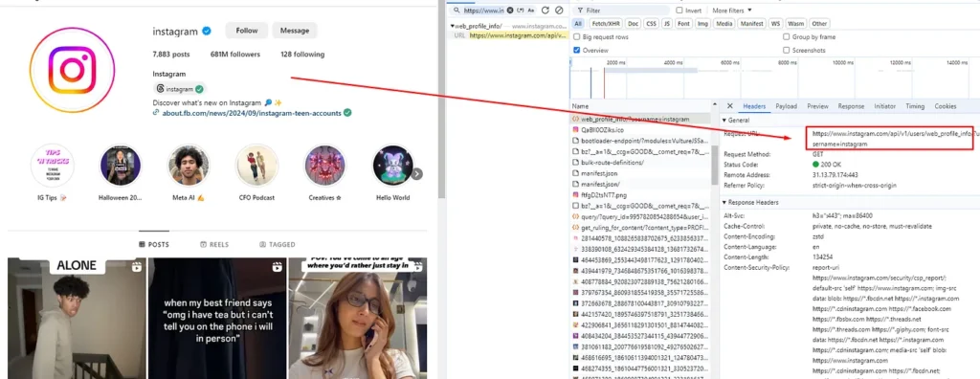Switch to the Initiator tab

[884, 106]
